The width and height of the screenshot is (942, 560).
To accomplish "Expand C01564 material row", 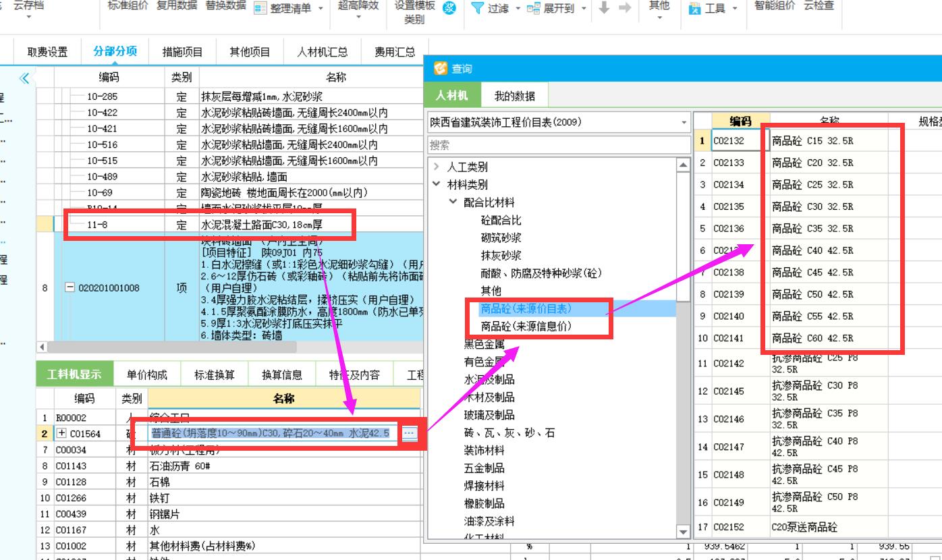I will (63, 434).
